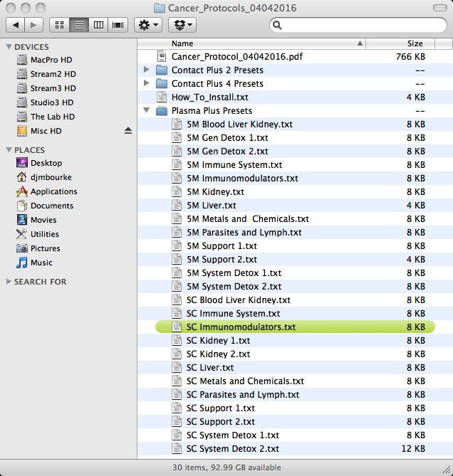Viewport: 453px width, 476px height.
Task: Collapse the PLACES sidebar section
Action: [x=9, y=150]
